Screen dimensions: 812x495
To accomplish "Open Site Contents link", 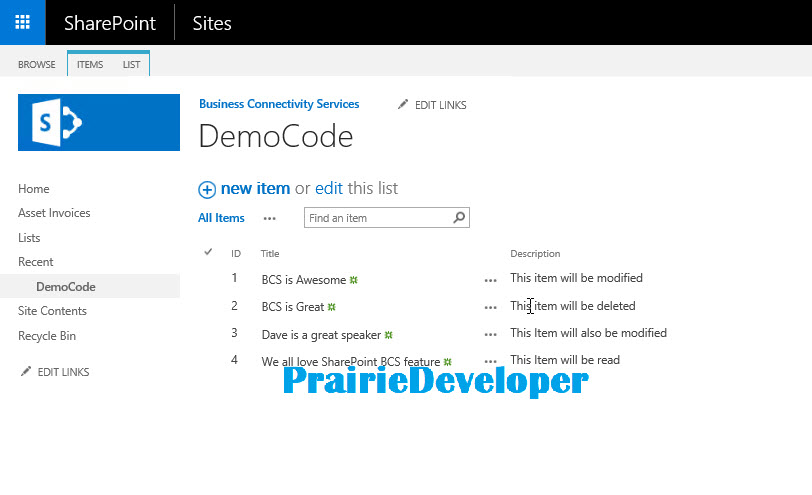I will (52, 311).
